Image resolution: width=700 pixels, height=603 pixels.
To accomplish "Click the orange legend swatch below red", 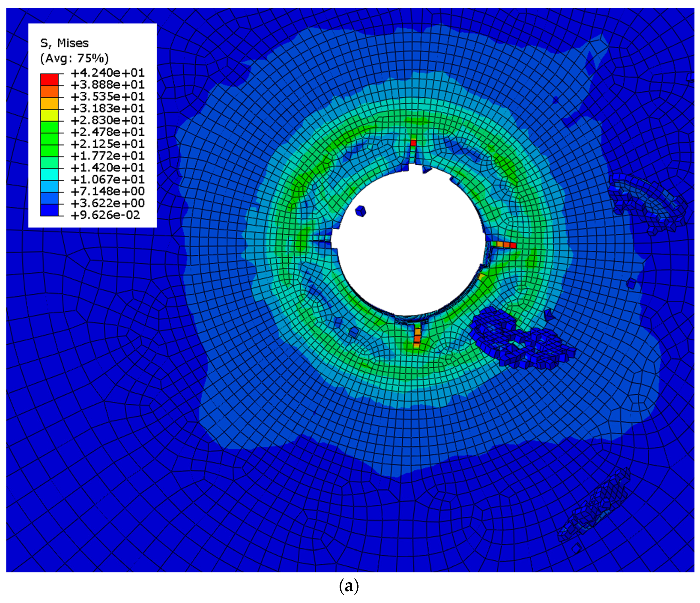I will [49, 91].
